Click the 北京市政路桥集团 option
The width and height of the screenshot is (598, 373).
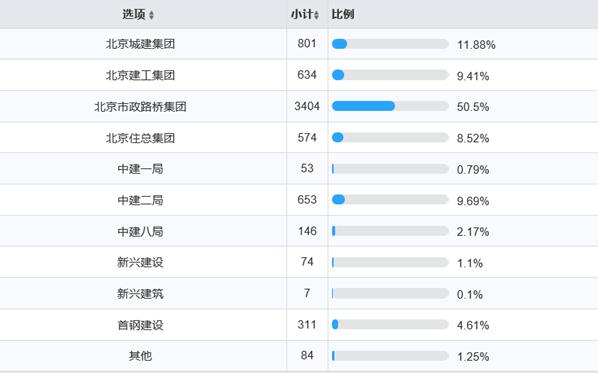click(x=140, y=106)
